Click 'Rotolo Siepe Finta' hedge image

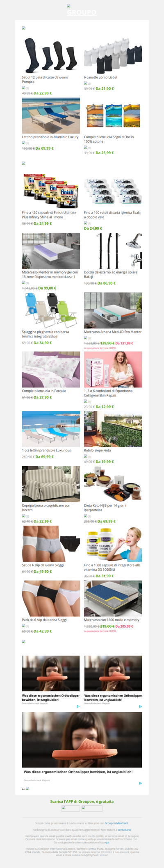pos(113,429)
